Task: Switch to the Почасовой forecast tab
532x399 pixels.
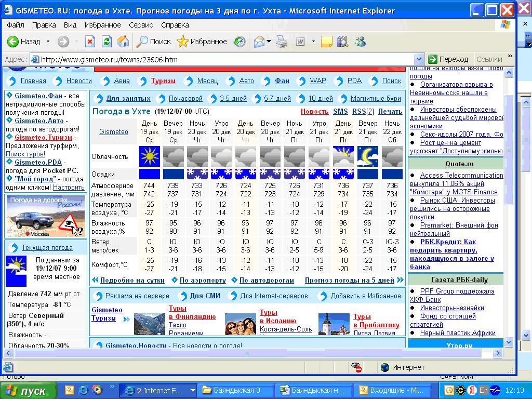Action: [185, 98]
